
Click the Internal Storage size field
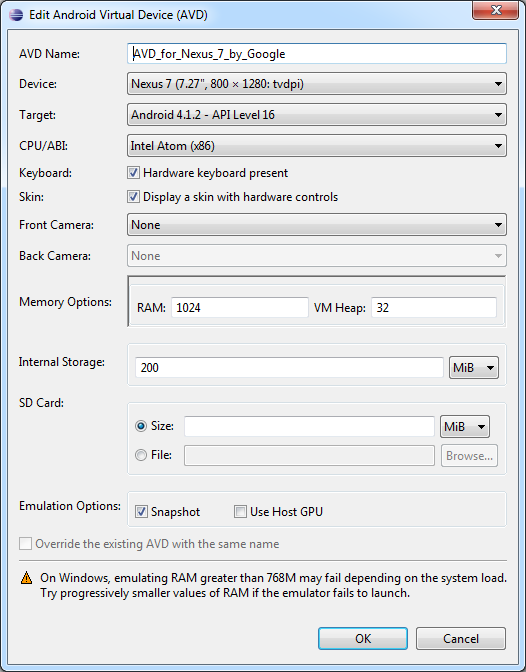tap(289, 368)
